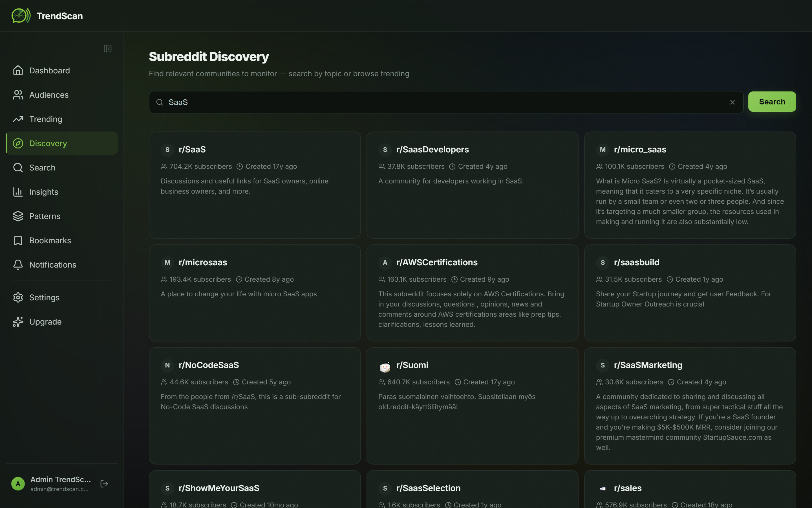Select the Discovery menu item

[x=62, y=143]
